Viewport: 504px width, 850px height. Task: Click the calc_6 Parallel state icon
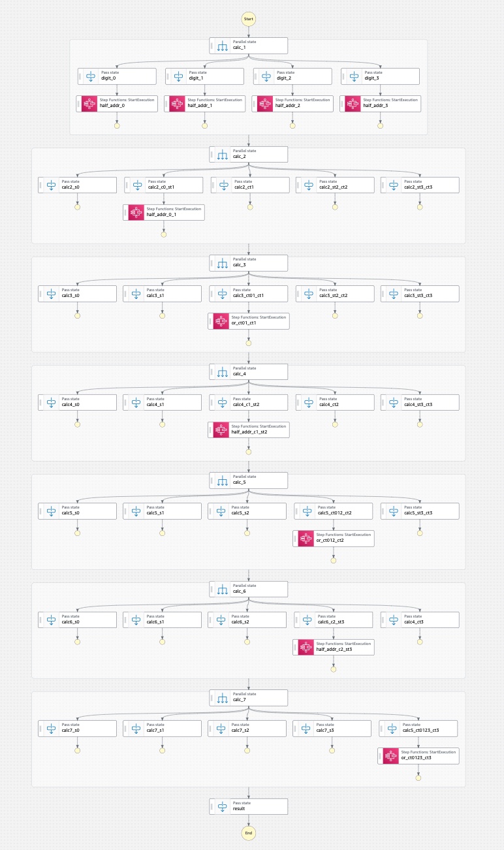pyautogui.click(x=223, y=589)
